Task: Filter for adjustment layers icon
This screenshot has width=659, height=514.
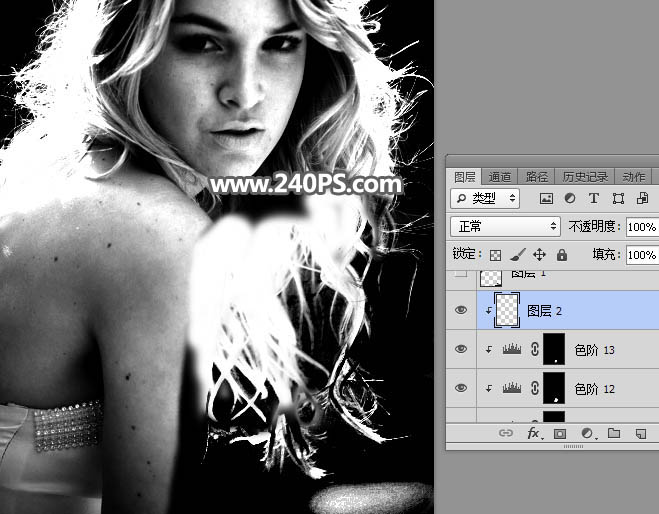Action: coord(570,198)
